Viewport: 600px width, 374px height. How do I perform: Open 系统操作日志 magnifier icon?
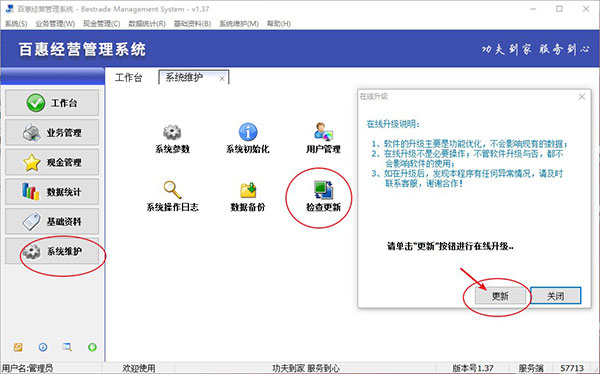coord(172,190)
